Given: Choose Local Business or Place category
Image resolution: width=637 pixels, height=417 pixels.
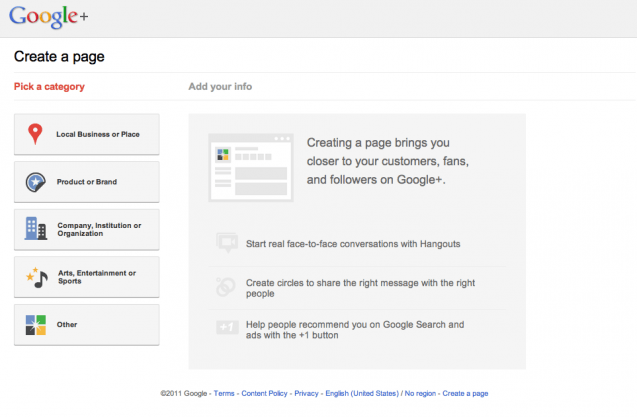Looking at the screenshot, I should [x=87, y=134].
